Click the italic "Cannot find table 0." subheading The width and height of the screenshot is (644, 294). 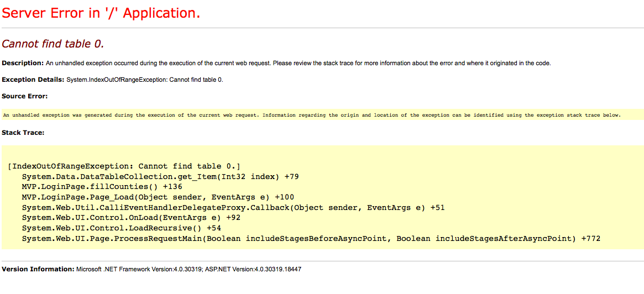coord(53,44)
